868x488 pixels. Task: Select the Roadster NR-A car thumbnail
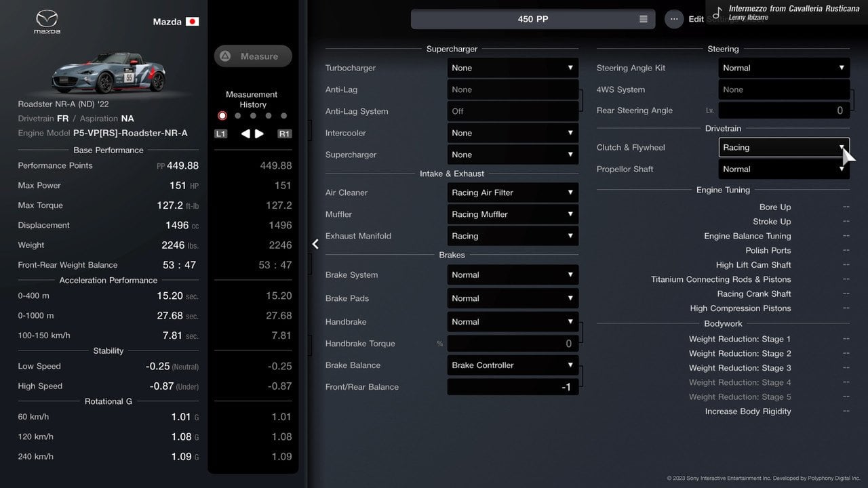[x=108, y=72]
